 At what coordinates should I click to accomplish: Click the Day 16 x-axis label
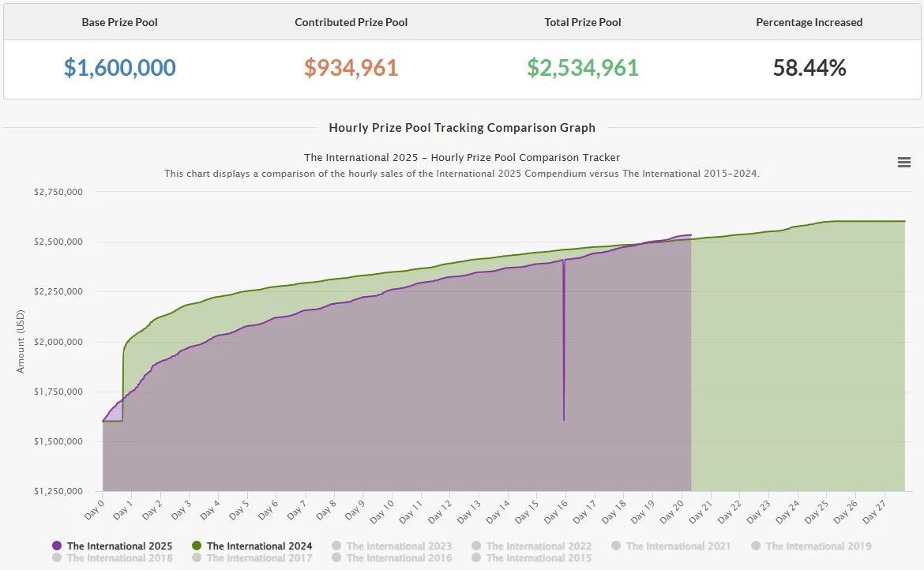click(556, 512)
